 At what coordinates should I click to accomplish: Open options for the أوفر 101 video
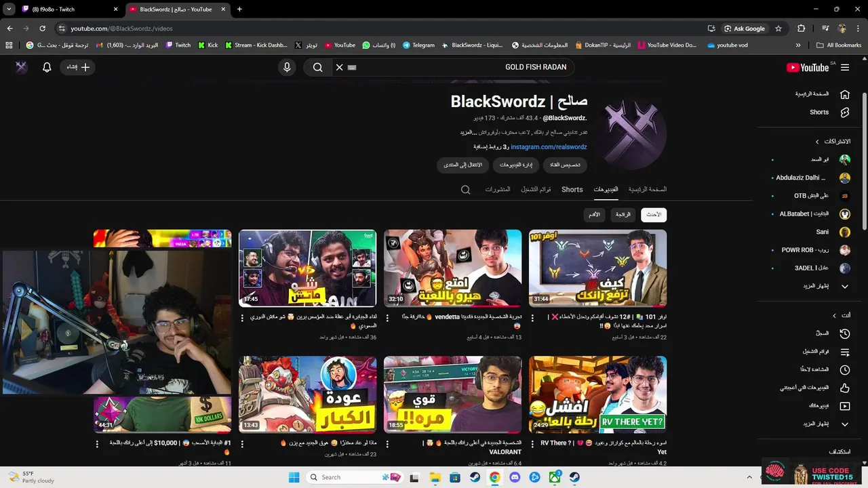coord(532,318)
